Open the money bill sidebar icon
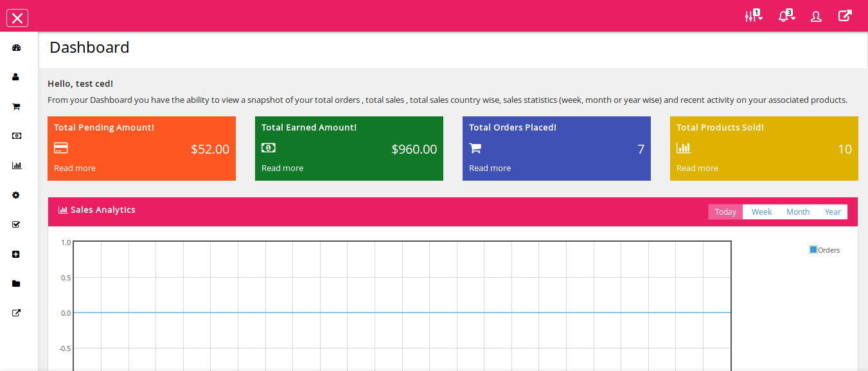 click(16, 136)
